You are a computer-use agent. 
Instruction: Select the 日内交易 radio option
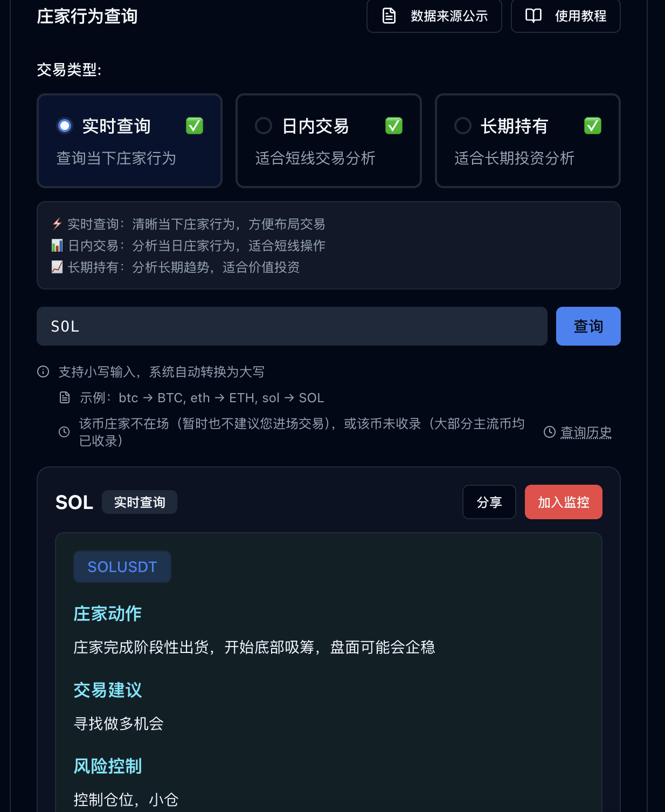click(264, 126)
